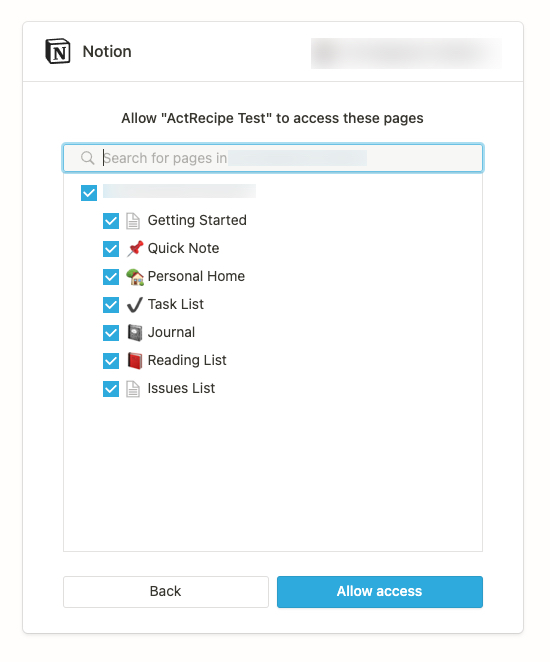This screenshot has width=550, height=662.
Task: Click the house icon for Personal Home
Action: coord(135,277)
